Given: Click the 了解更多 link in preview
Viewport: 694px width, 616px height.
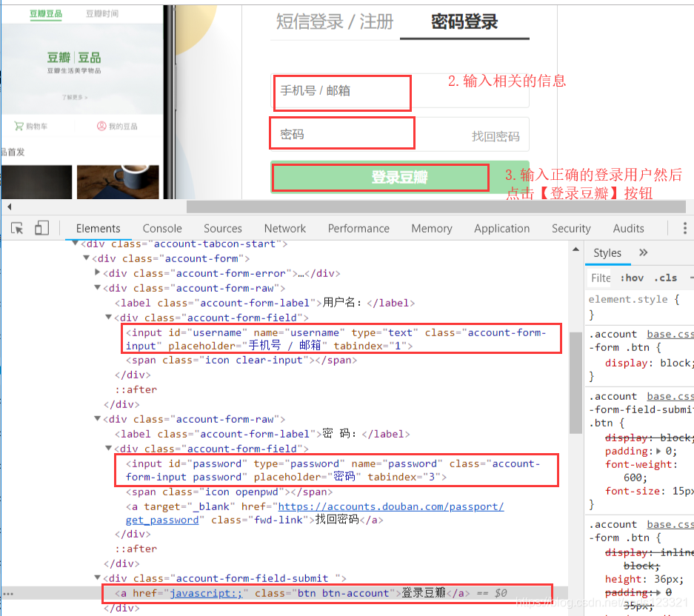Looking at the screenshot, I should (x=74, y=97).
